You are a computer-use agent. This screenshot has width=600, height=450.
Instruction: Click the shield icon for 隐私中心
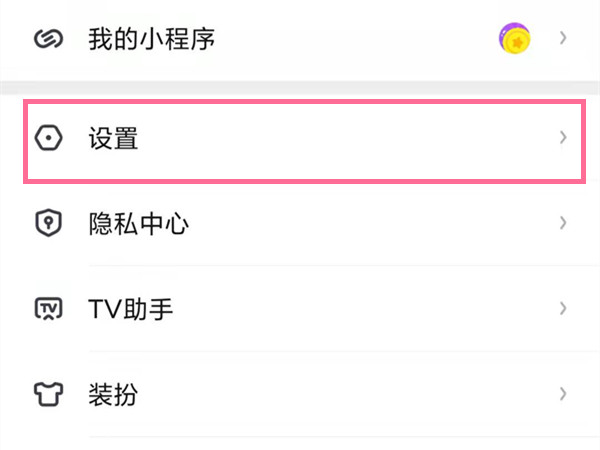[49, 224]
